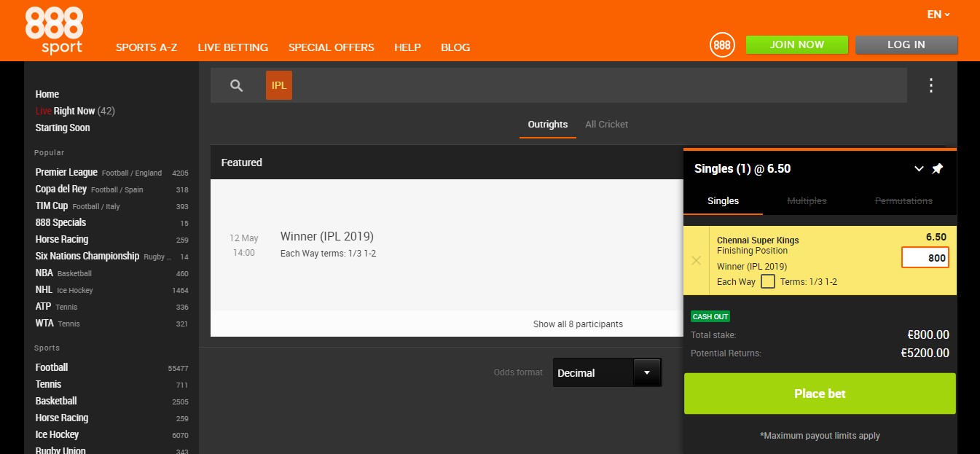Collapse betslip using chevron arrow
The height and width of the screenshot is (454, 980).
coord(919,169)
